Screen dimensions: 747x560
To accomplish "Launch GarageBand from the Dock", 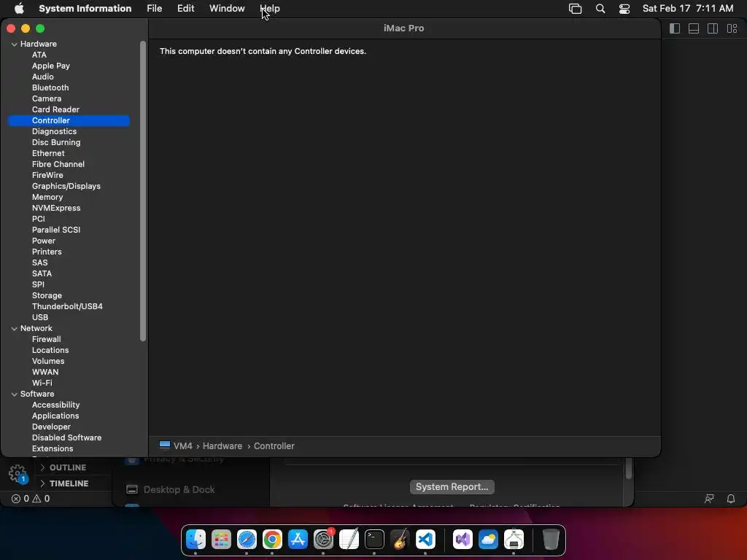I will tap(400, 540).
